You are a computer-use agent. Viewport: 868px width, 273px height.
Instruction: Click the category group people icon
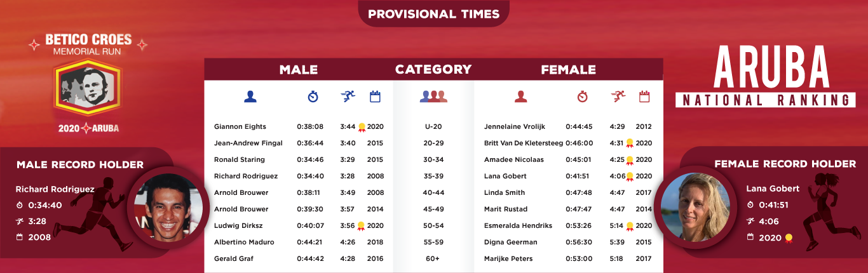[x=433, y=97]
